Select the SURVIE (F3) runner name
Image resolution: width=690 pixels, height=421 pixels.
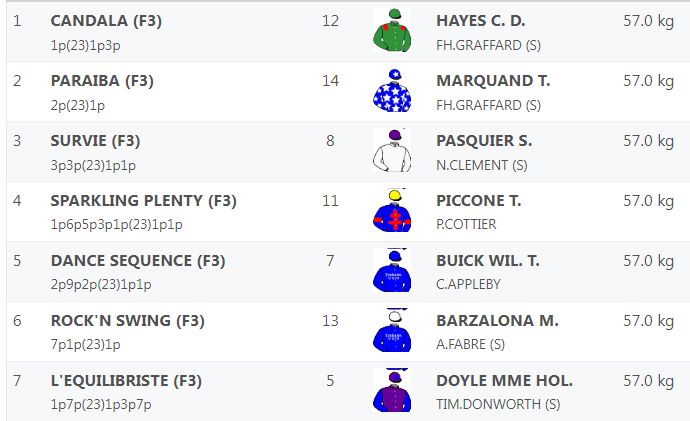click(95, 141)
